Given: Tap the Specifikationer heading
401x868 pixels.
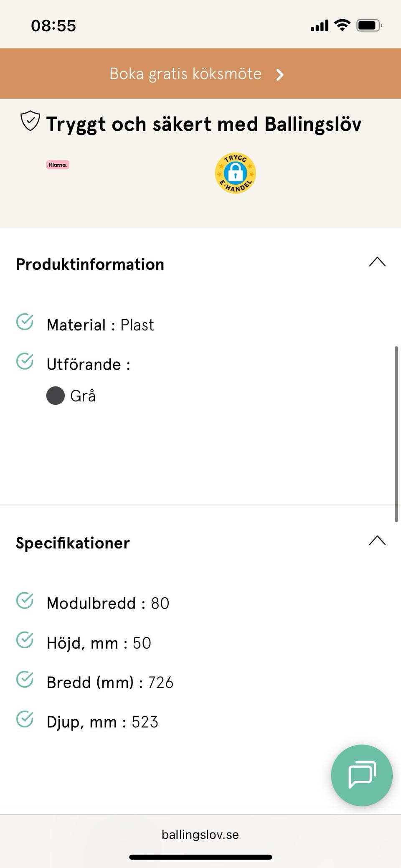Looking at the screenshot, I should [x=73, y=543].
